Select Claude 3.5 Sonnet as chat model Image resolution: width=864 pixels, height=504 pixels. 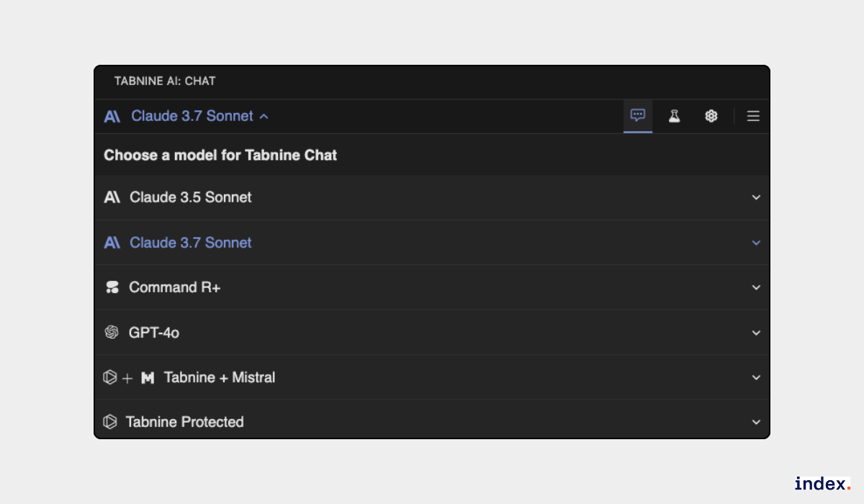pos(190,197)
